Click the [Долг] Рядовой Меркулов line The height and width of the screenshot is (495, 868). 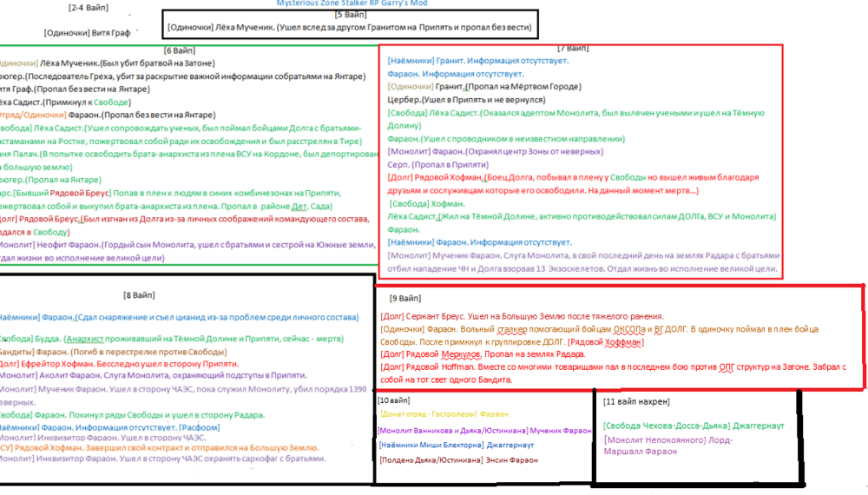coord(482,354)
